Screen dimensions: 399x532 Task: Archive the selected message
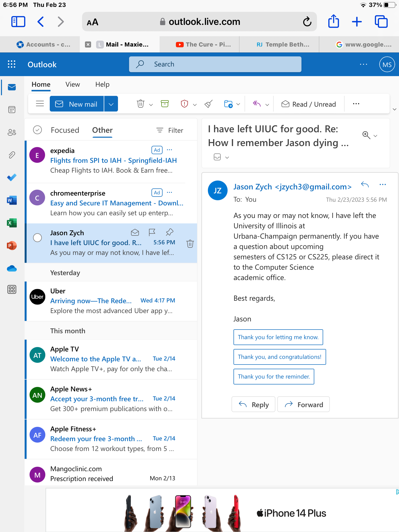(165, 104)
